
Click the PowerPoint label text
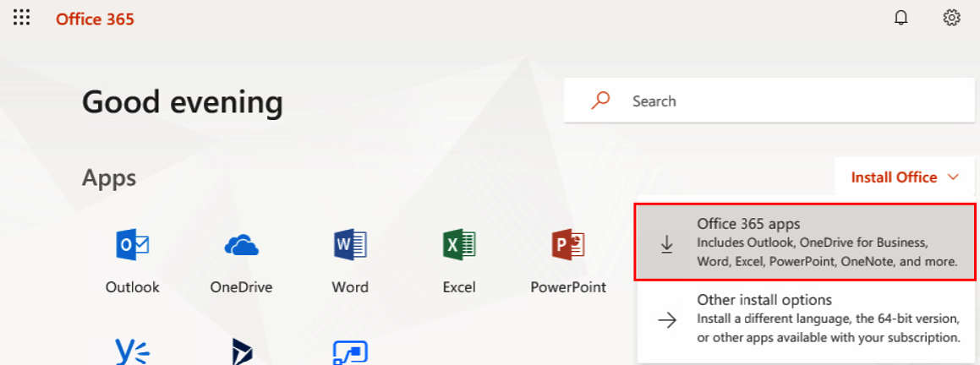tap(568, 287)
